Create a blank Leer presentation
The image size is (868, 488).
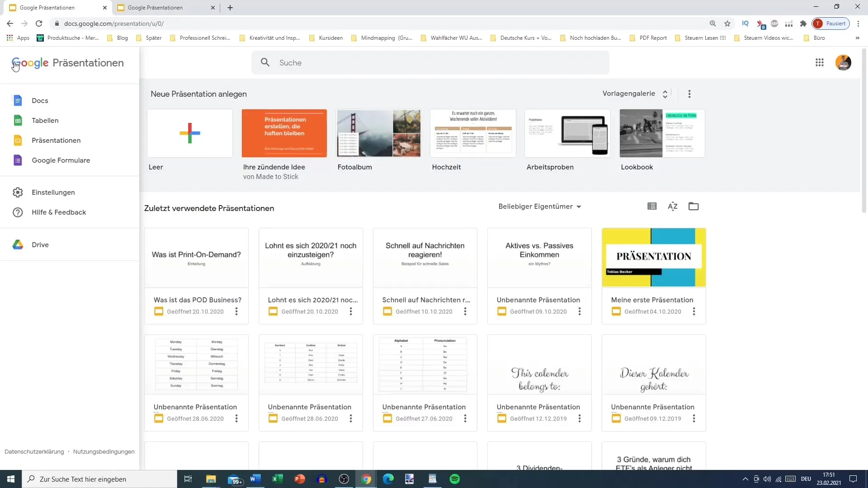click(x=190, y=133)
